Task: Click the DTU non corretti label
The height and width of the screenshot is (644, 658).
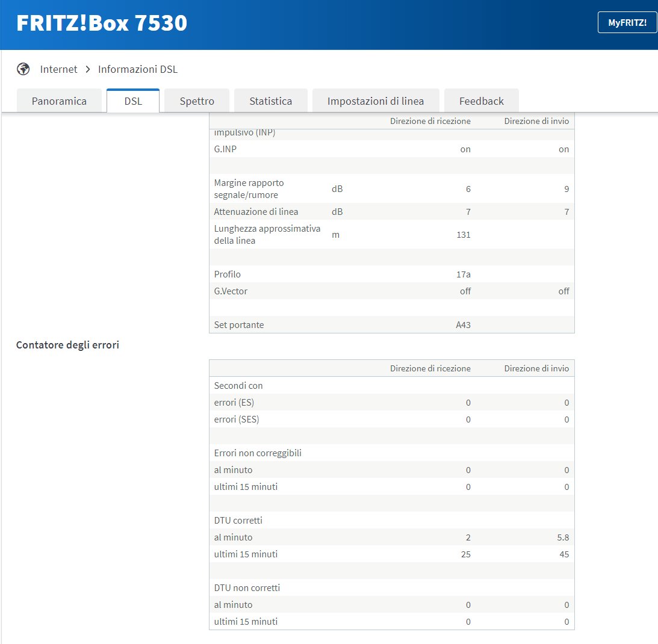Action: pyautogui.click(x=247, y=588)
